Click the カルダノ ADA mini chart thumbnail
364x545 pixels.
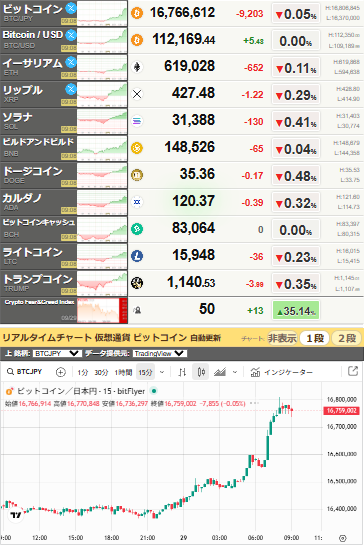coord(102,202)
